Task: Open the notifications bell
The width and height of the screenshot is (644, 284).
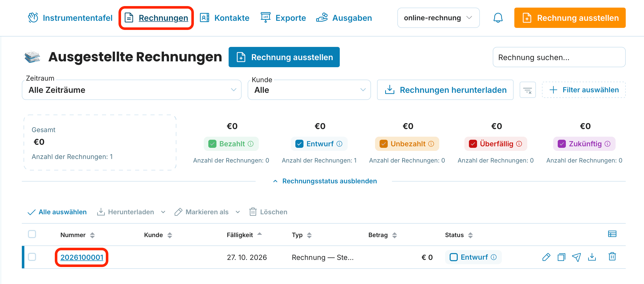Action: (498, 18)
